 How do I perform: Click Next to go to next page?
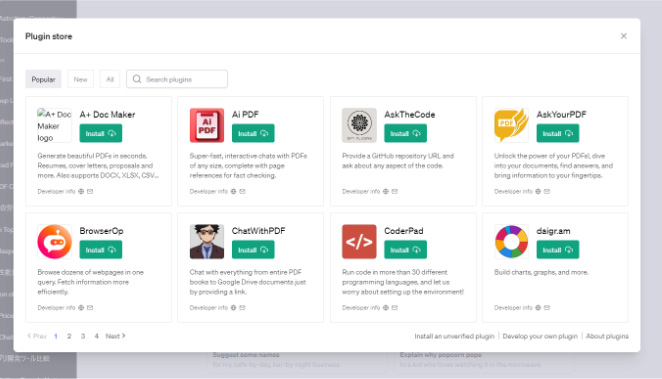point(115,336)
